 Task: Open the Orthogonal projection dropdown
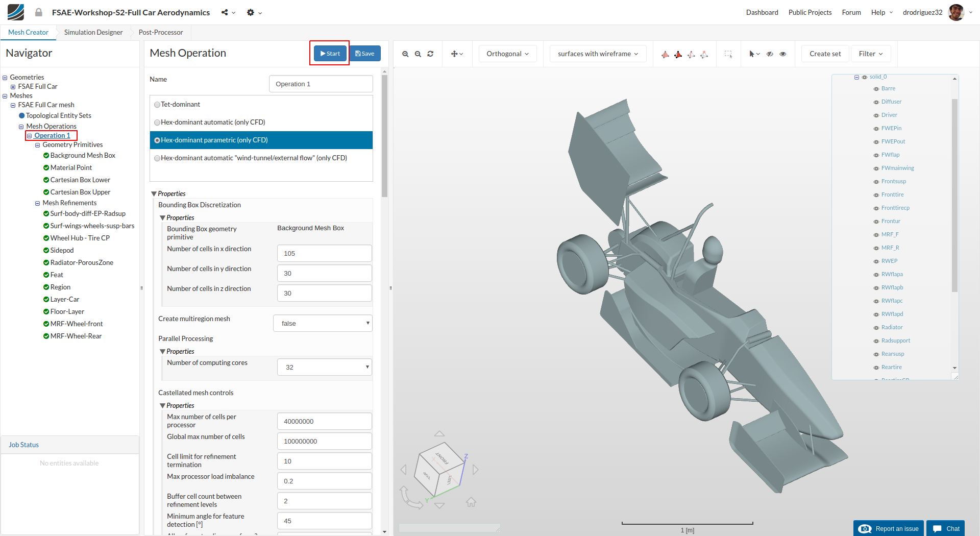(507, 54)
